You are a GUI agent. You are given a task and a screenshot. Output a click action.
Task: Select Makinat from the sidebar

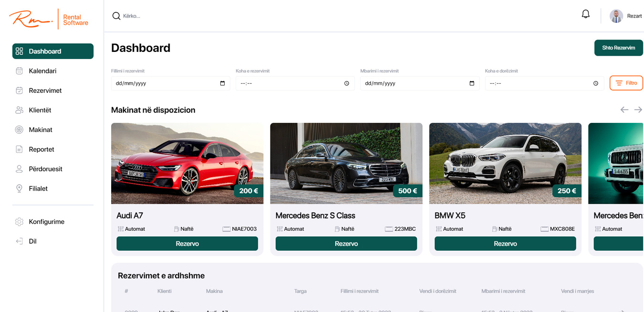41,130
